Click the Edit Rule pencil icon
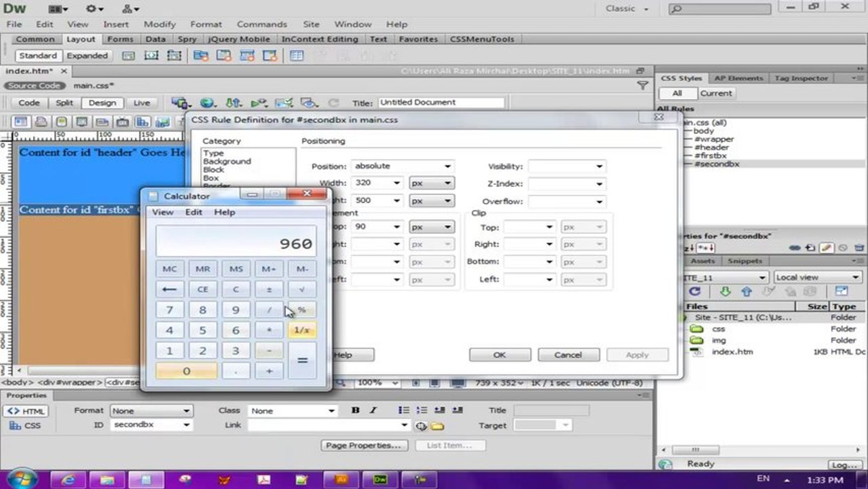 tap(827, 249)
